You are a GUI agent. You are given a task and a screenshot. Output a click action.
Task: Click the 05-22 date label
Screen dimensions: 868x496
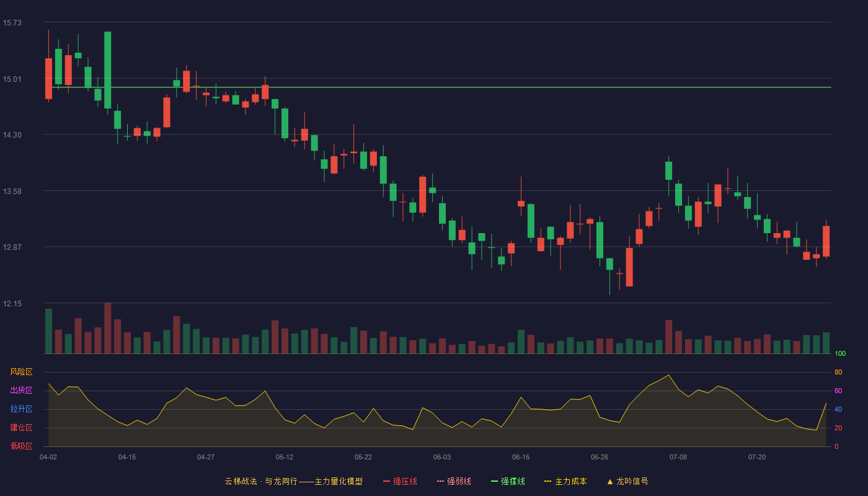pos(363,457)
